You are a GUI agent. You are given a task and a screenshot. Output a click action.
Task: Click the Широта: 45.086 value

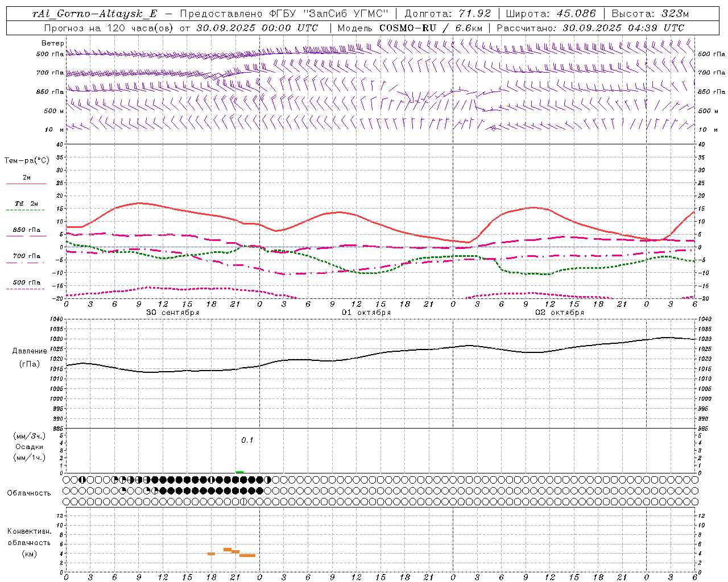point(551,14)
